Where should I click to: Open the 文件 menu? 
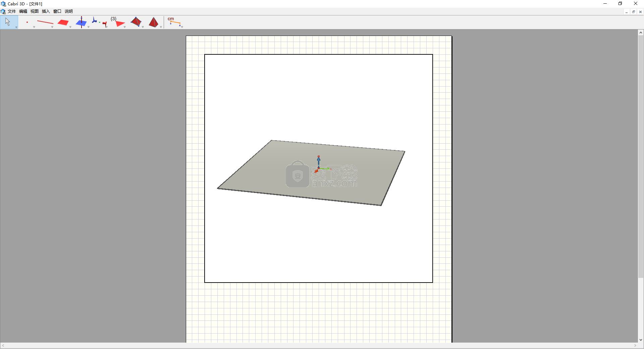tap(12, 11)
